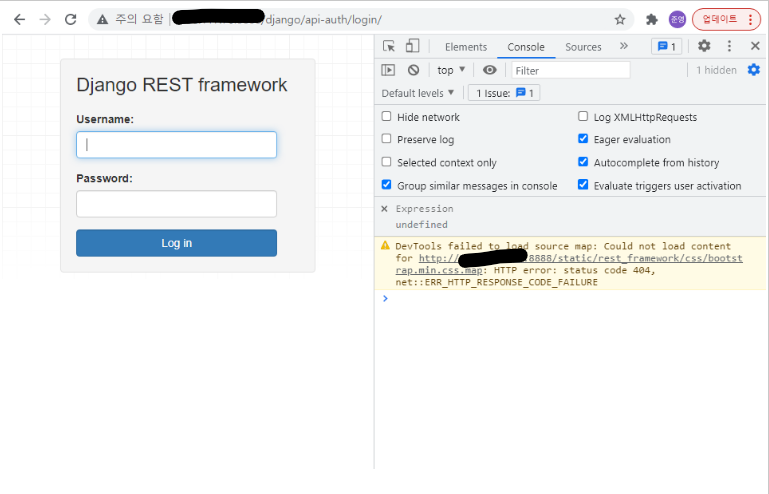Open the top JavaScript context dropdown
The width and height of the screenshot is (769, 494).
pyautogui.click(x=451, y=70)
